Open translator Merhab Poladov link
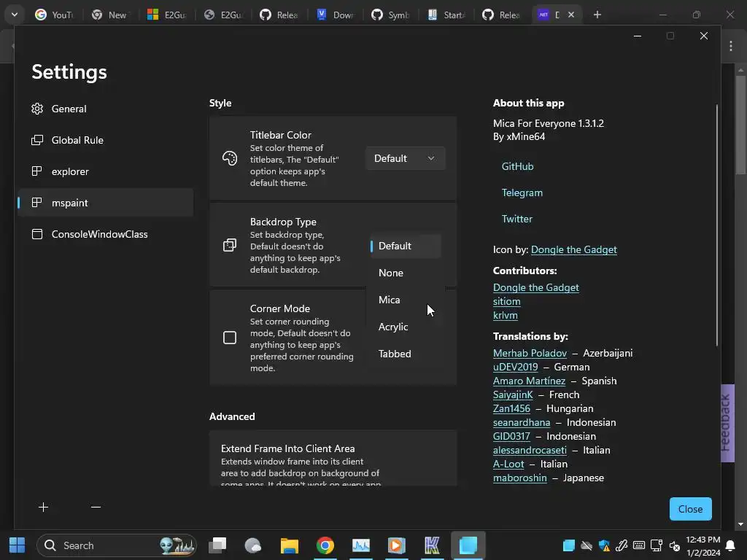The width and height of the screenshot is (747, 560). tap(530, 353)
